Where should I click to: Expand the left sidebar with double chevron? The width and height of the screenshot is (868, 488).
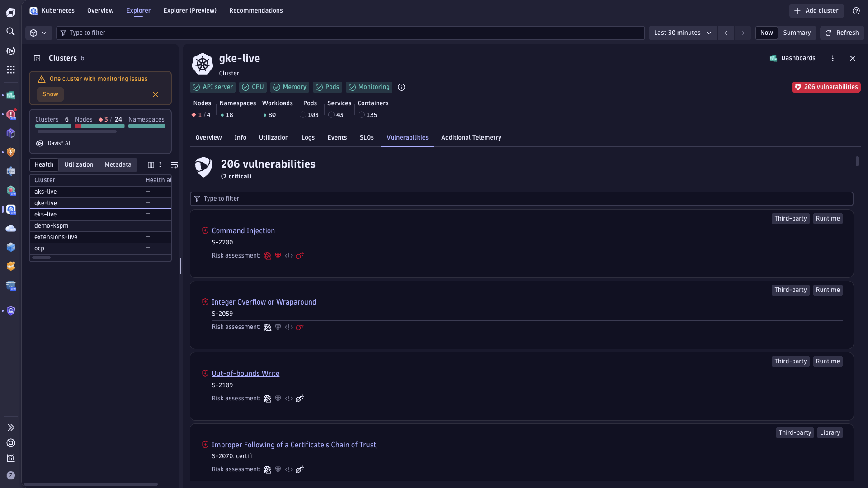click(x=11, y=427)
